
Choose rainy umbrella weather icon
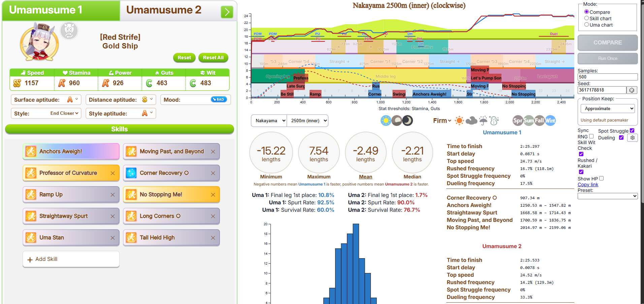click(483, 121)
